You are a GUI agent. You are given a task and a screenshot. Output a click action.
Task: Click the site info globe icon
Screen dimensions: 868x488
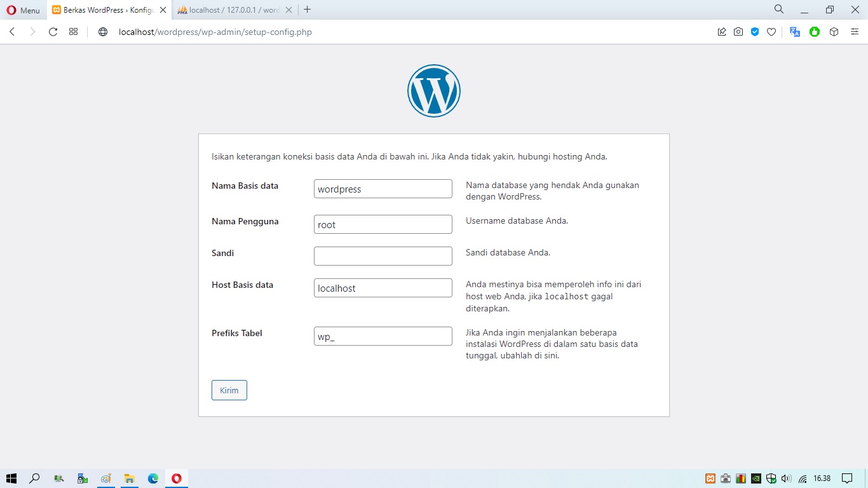pos(103,32)
